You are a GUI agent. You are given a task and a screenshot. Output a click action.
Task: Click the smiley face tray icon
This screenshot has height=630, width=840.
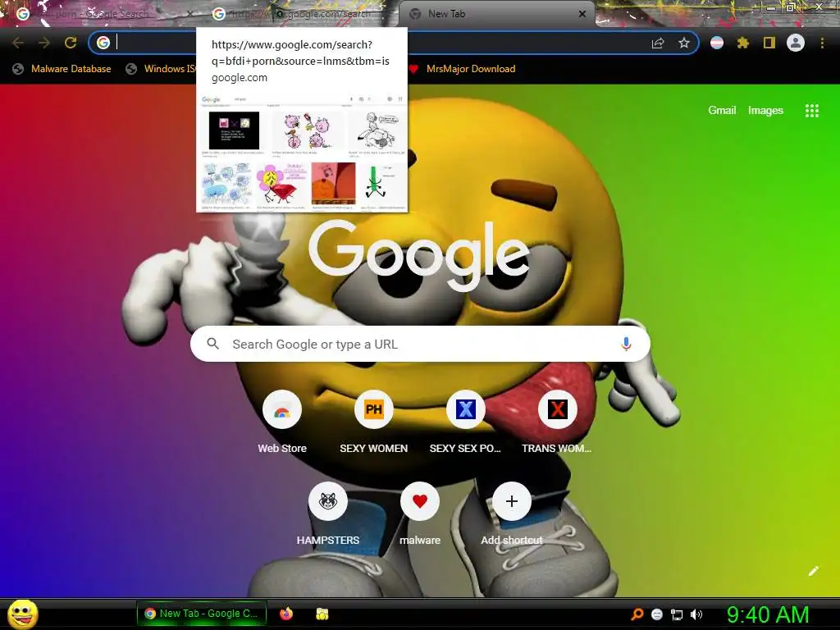(657, 614)
